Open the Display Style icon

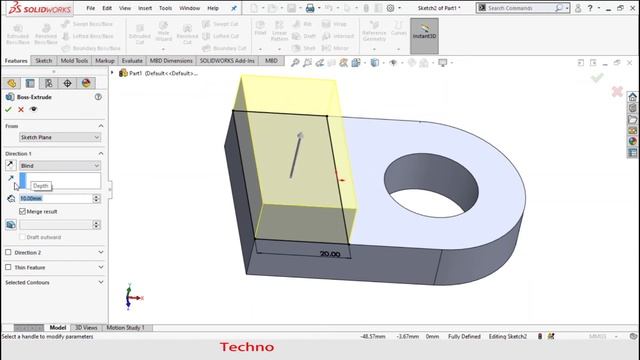point(374,62)
